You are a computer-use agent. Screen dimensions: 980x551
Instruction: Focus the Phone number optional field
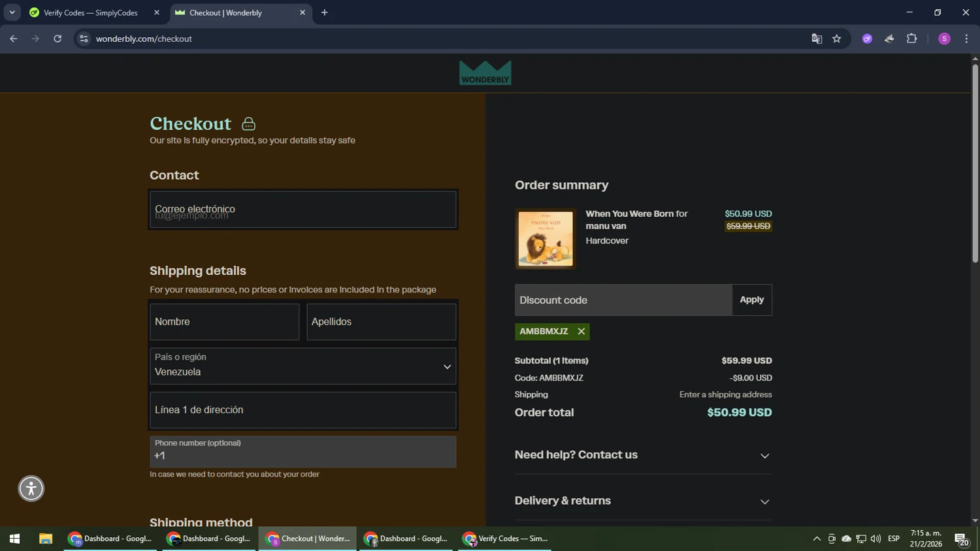point(302,452)
